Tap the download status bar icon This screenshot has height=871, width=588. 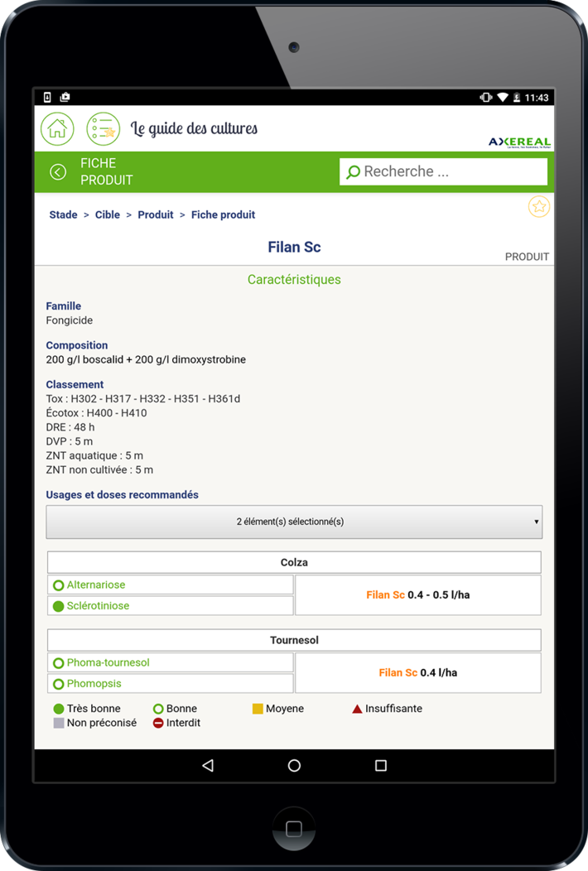click(x=47, y=97)
